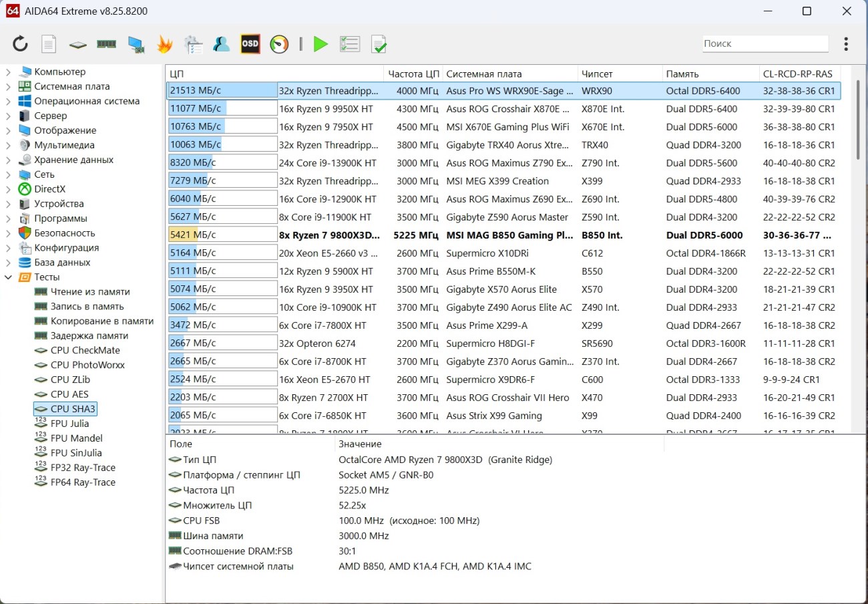Open the CPU PhotoWorxx test
Screen dimensions: 868x604
87,365
